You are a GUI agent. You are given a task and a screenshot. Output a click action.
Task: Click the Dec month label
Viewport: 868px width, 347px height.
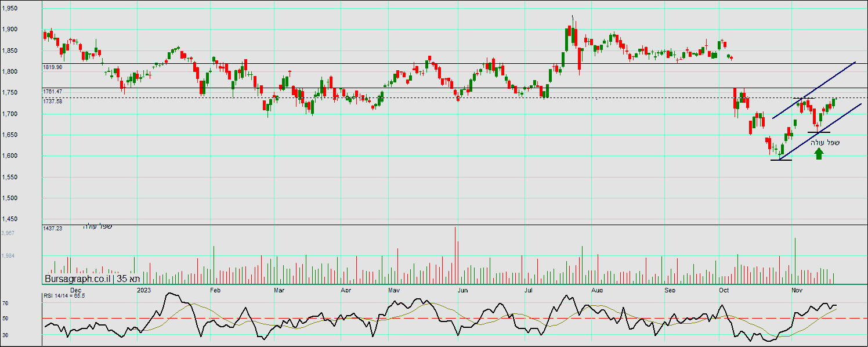tap(76, 290)
